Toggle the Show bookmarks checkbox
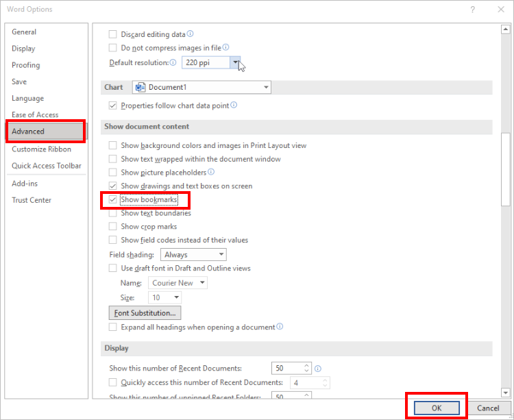The image size is (514, 420). 113,199
